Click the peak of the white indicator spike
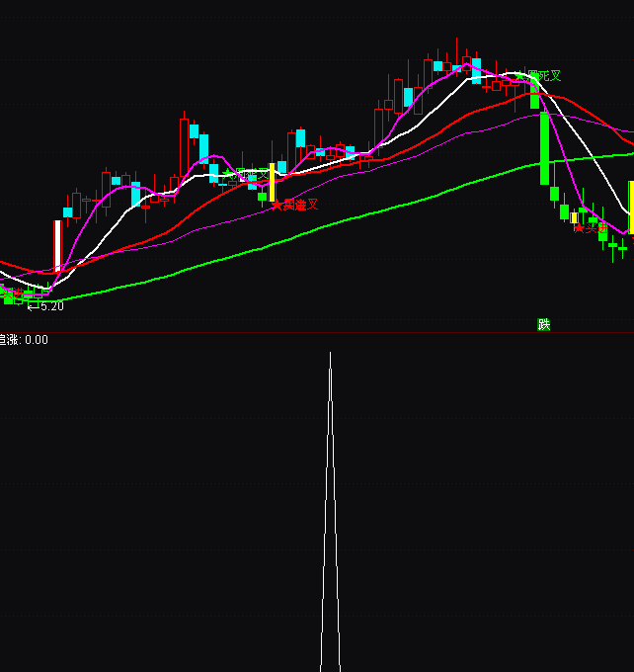Screen dimensions: 634x672 point(330,354)
